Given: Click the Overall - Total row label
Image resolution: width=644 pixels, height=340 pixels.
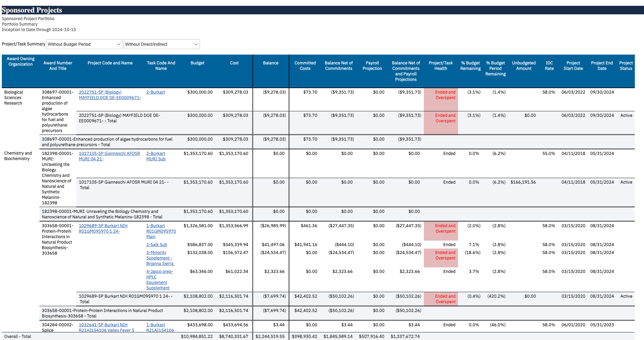Looking at the screenshot, I should point(18,336).
